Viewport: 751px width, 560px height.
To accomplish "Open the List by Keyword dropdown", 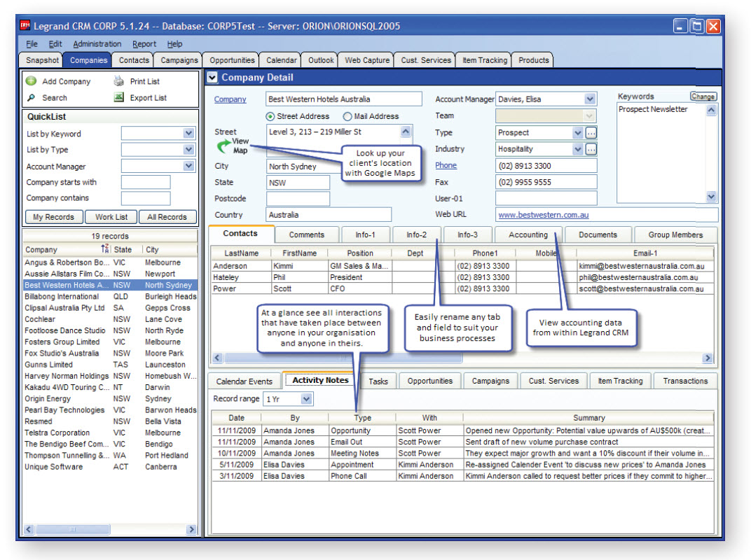I will (x=188, y=133).
